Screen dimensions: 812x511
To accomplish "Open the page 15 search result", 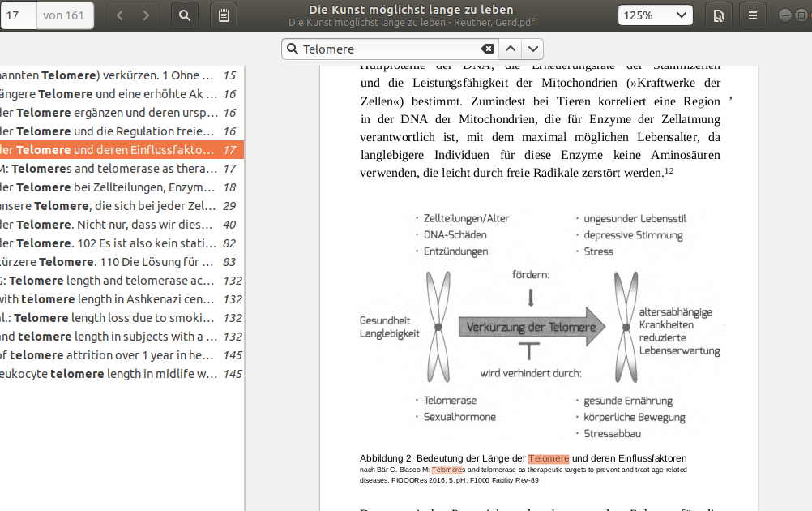I will [x=122, y=75].
